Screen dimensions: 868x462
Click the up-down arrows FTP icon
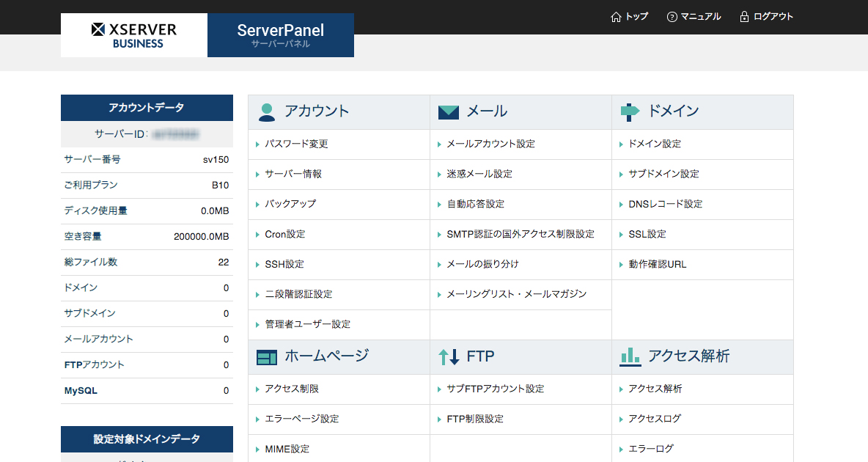[x=448, y=357]
